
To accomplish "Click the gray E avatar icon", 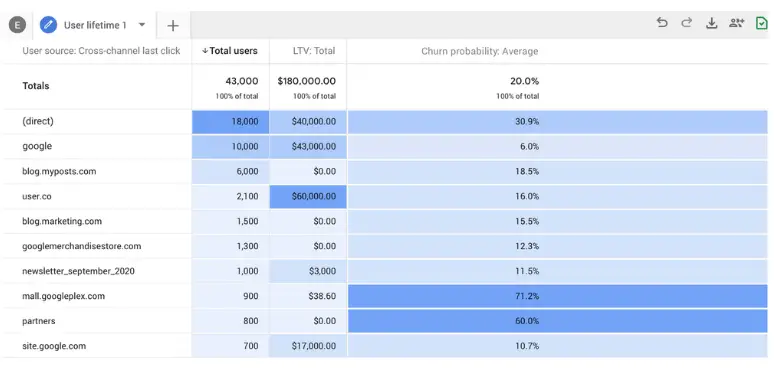I will [17, 25].
